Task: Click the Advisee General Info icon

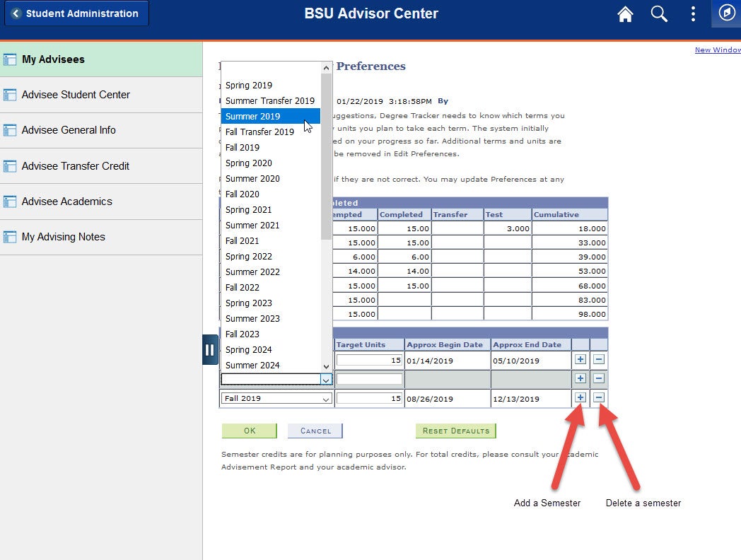Action: point(10,130)
